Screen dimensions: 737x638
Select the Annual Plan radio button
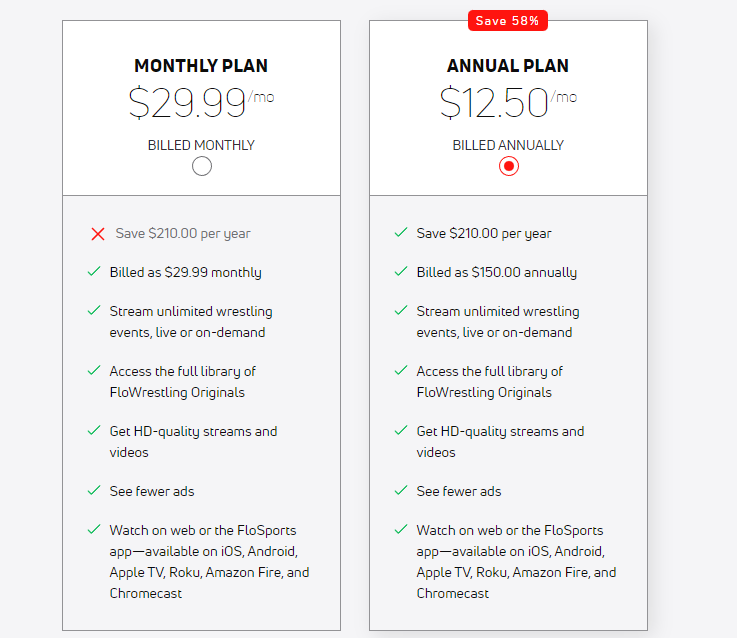[509, 166]
